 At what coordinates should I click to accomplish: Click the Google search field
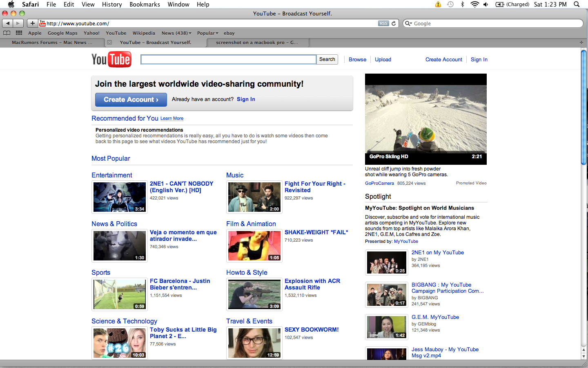(x=493, y=23)
